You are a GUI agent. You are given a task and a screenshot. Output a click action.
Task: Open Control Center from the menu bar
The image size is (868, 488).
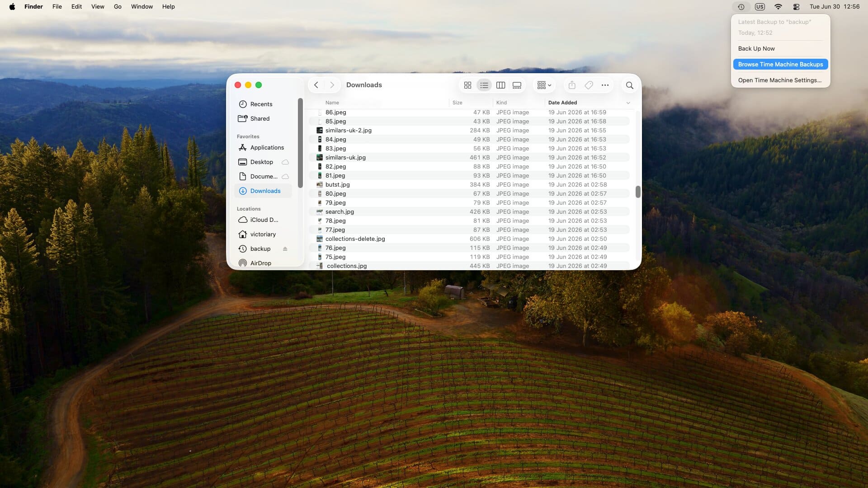[x=796, y=7]
